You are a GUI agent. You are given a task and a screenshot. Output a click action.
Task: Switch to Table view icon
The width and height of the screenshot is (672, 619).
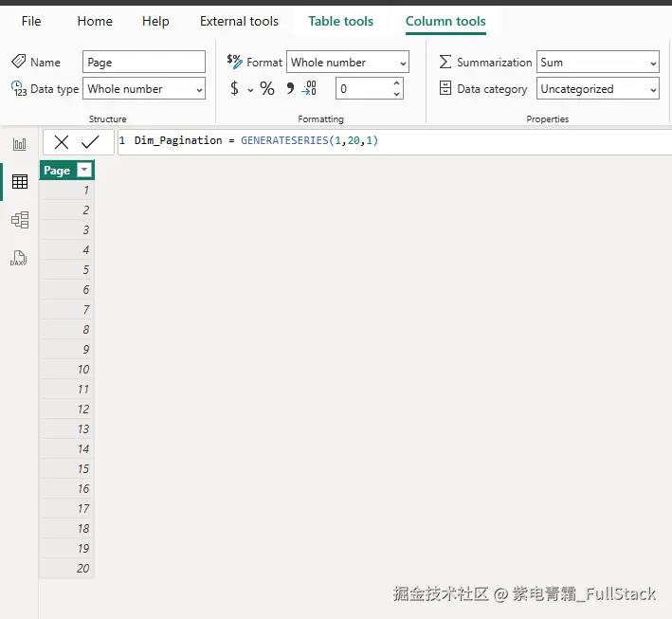20,182
